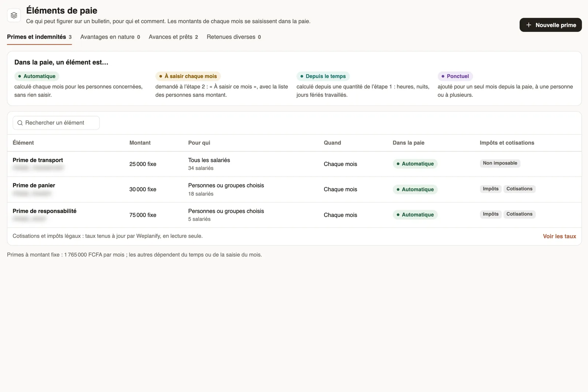
Task: Click the Nouvelle prime button
Action: [551, 25]
